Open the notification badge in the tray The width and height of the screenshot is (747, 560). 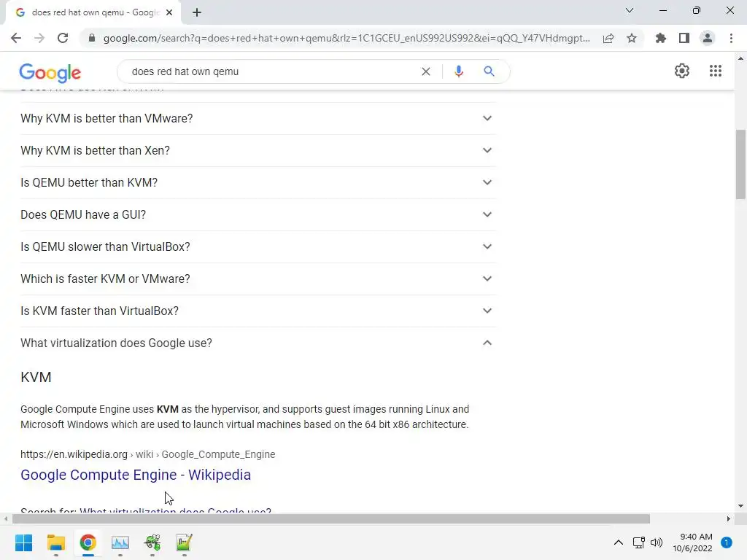[x=727, y=542]
